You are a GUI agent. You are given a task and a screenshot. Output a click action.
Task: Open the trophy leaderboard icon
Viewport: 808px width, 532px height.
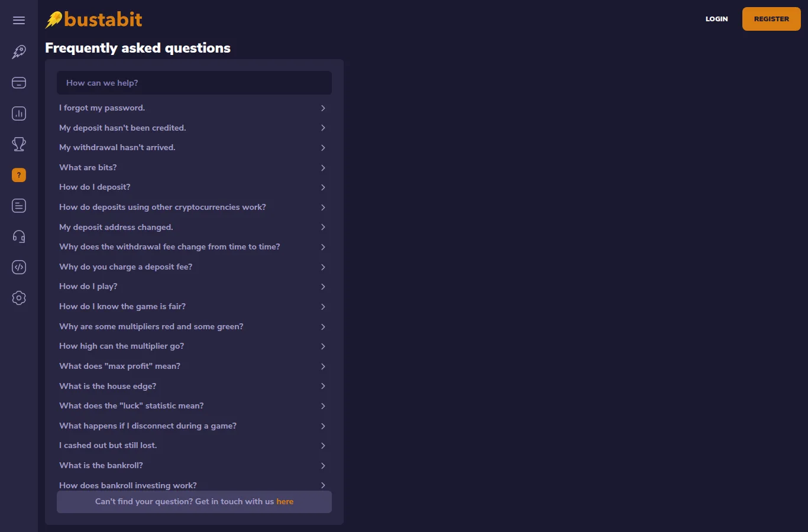coord(19,144)
